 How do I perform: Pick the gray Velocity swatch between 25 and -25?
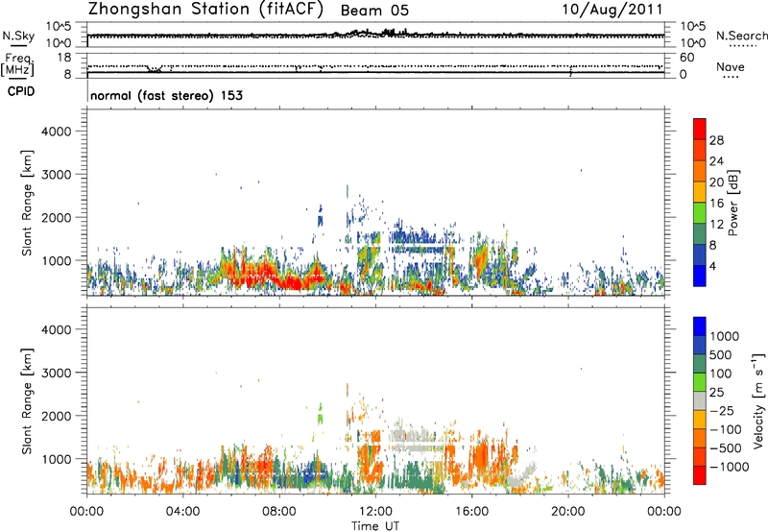[x=700, y=400]
